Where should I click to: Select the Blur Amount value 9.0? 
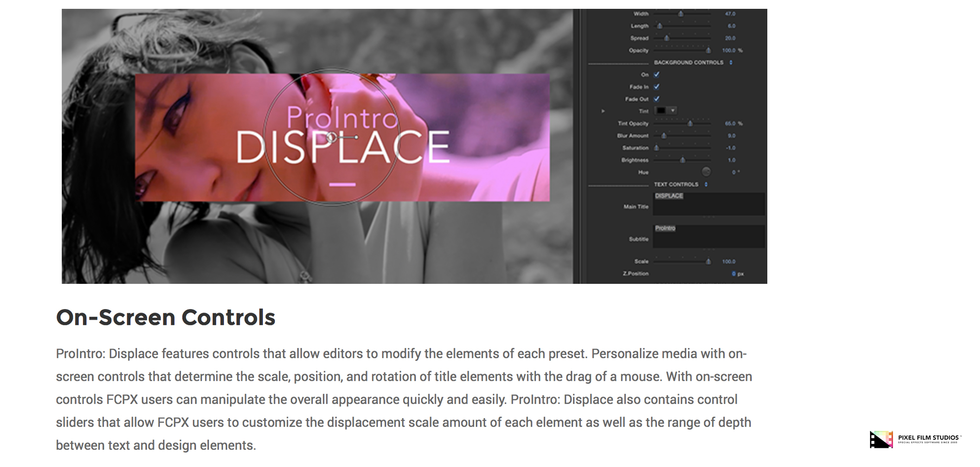731,136
